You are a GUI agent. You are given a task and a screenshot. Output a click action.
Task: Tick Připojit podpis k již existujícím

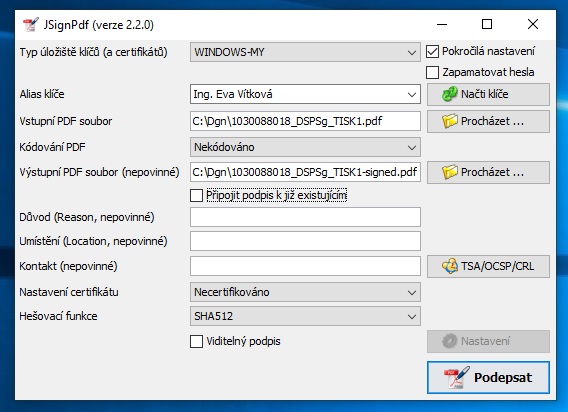click(196, 196)
